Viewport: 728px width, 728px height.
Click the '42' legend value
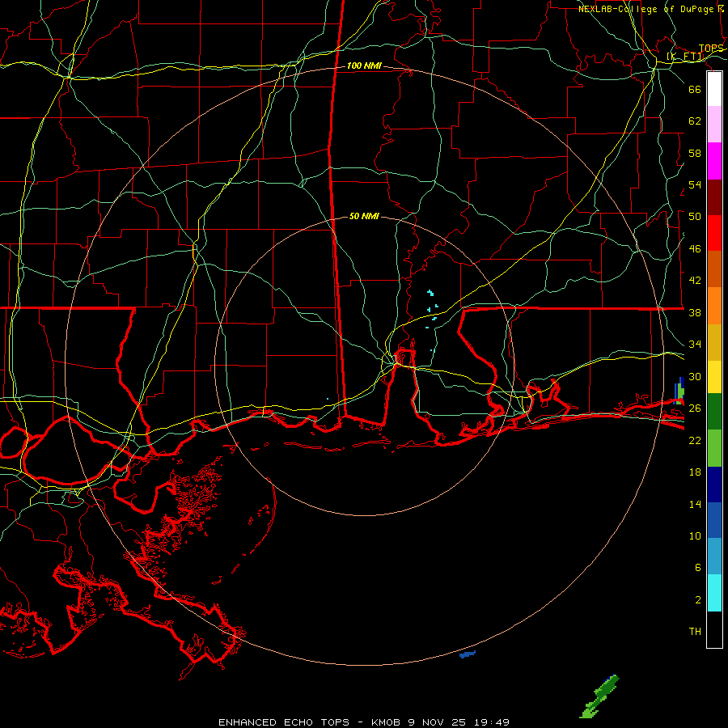tap(695, 281)
